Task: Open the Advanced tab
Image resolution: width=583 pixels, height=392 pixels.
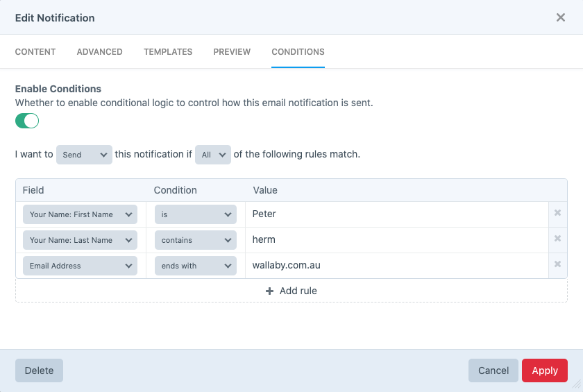Action: (99, 52)
